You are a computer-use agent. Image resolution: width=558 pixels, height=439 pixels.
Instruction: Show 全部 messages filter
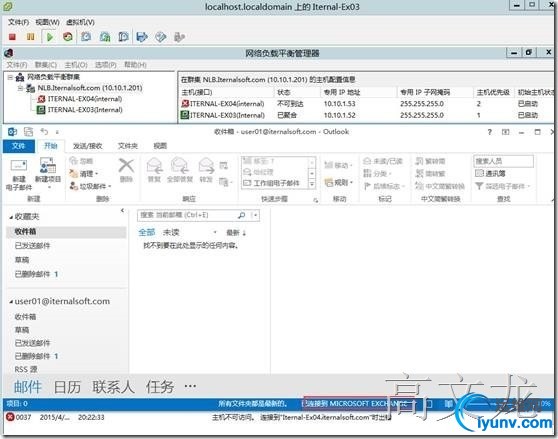[147, 233]
